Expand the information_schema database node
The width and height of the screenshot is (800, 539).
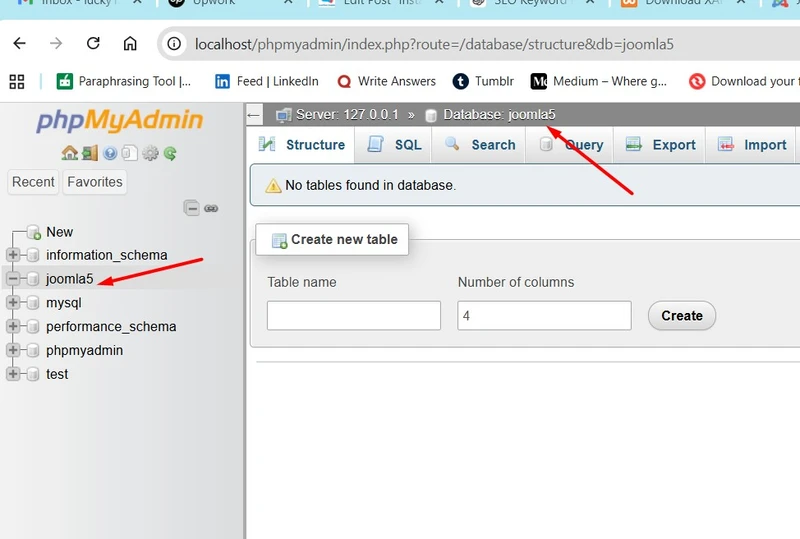click(x=14, y=255)
